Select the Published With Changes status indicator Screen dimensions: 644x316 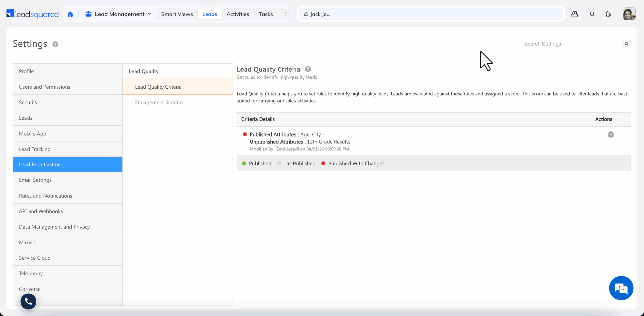[x=323, y=163]
